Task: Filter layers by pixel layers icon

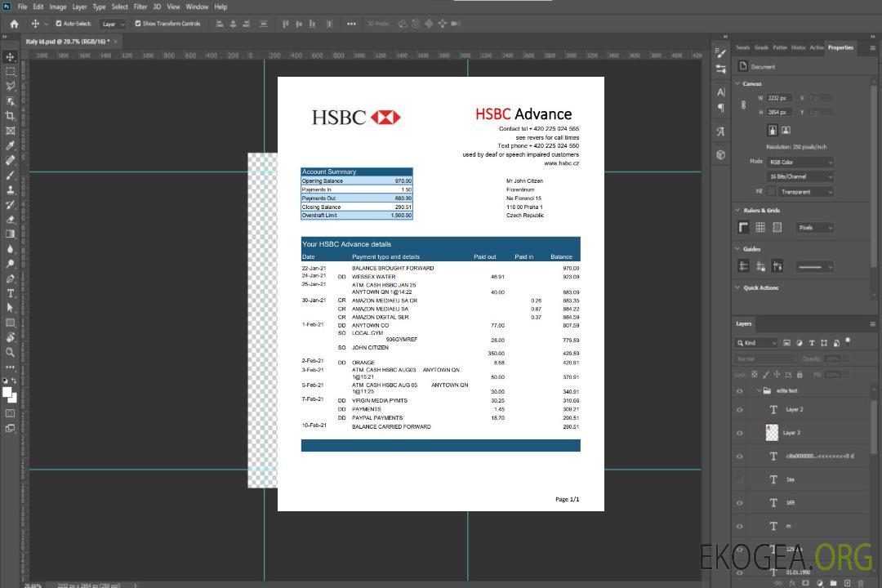Action: (x=786, y=343)
